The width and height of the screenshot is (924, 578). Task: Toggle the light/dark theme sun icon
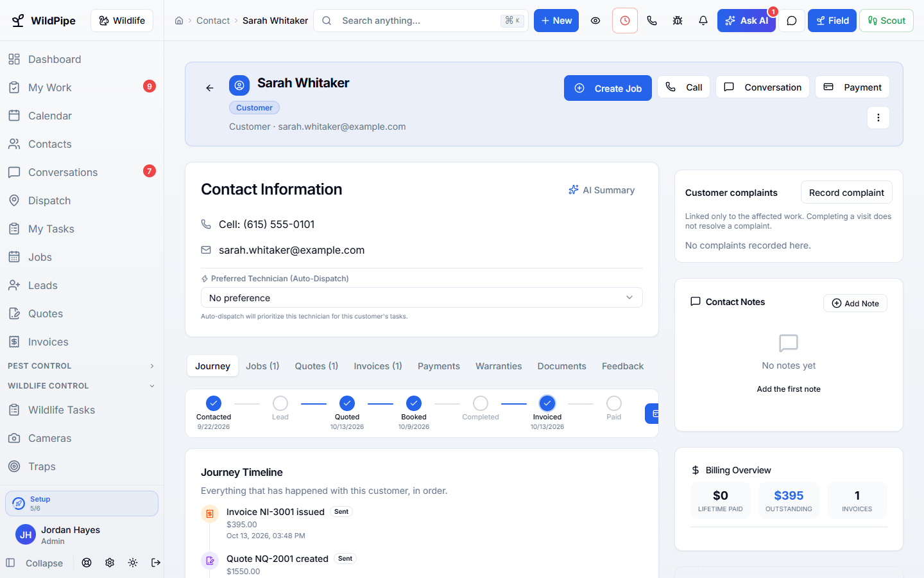tap(133, 563)
